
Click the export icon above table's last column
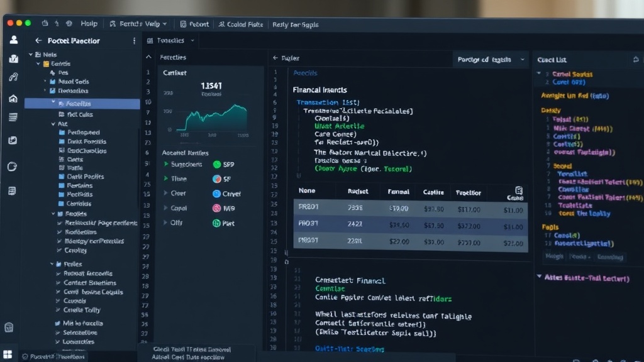519,190
